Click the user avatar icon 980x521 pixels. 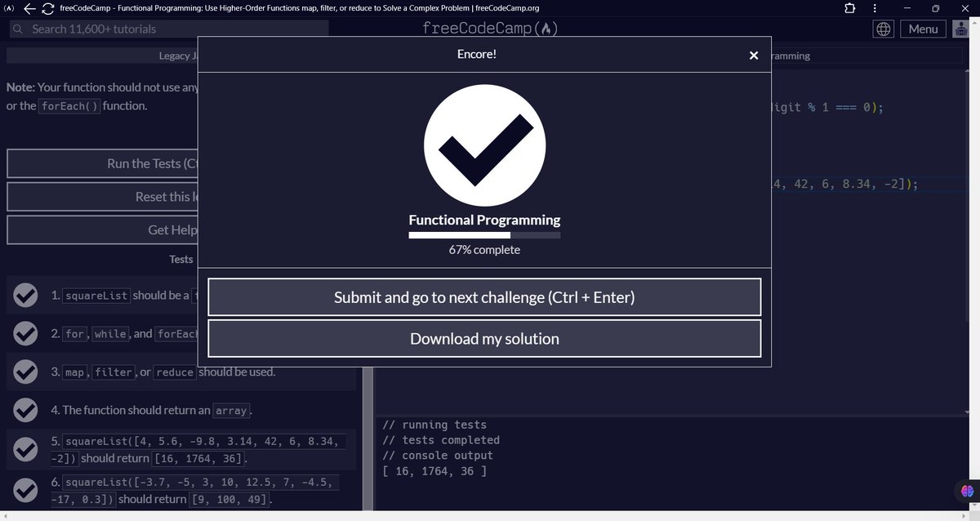point(960,28)
